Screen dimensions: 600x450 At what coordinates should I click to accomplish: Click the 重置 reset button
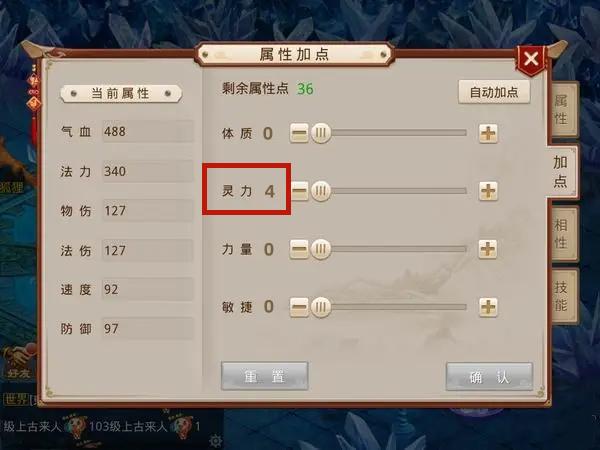coord(265,376)
